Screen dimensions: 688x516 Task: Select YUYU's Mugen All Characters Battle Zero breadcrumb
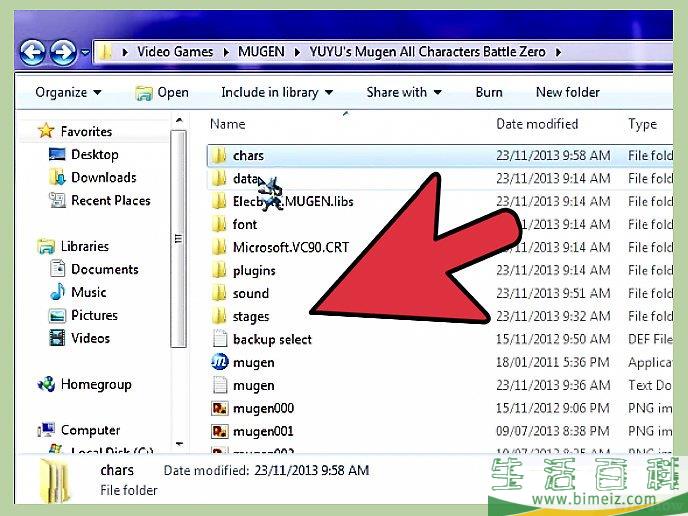427,52
